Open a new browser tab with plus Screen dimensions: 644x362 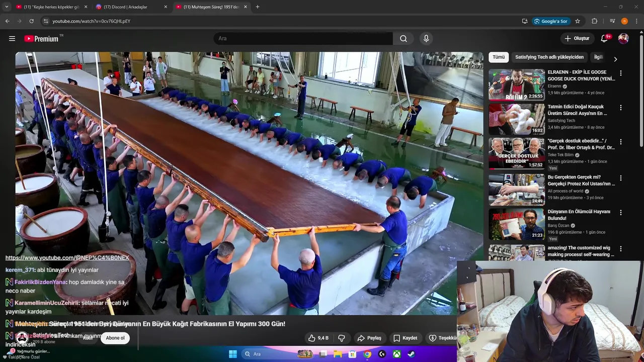(x=258, y=7)
